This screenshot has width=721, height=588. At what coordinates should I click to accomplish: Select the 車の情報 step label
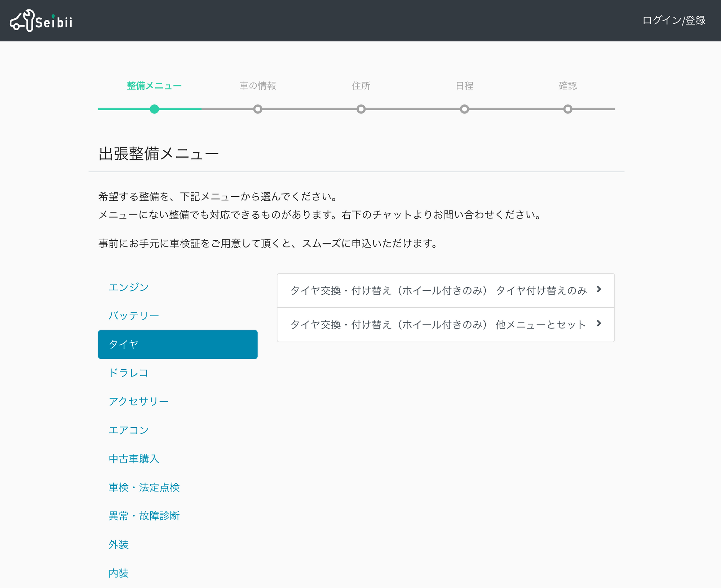click(x=258, y=86)
